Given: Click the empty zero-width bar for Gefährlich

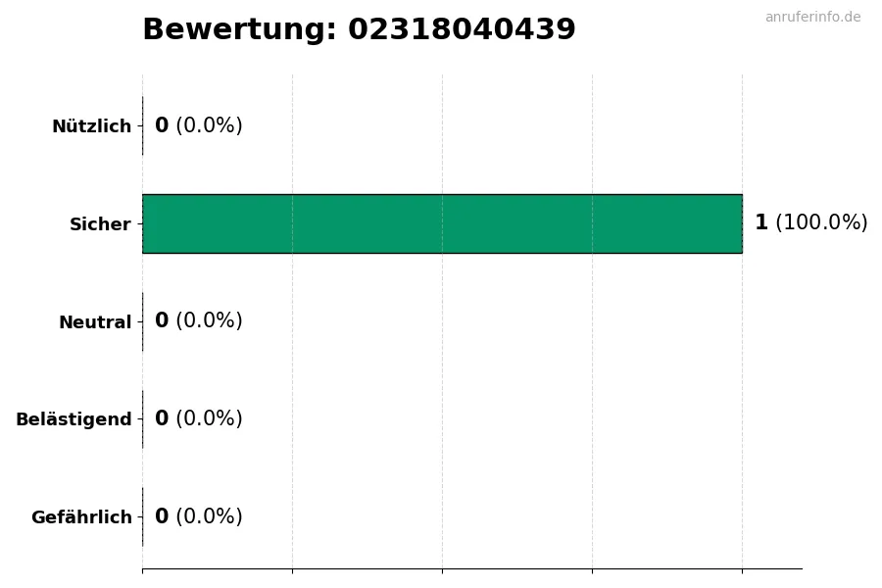Looking at the screenshot, I should tap(143, 516).
